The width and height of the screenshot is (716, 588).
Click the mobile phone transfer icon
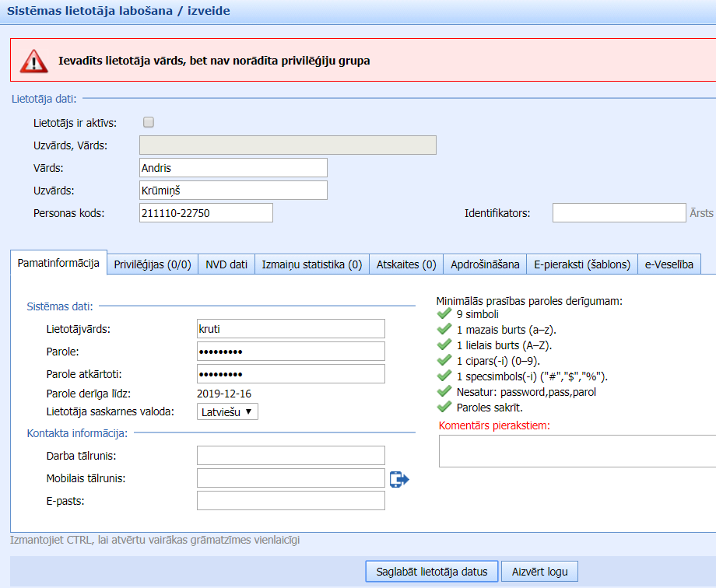[x=399, y=479]
